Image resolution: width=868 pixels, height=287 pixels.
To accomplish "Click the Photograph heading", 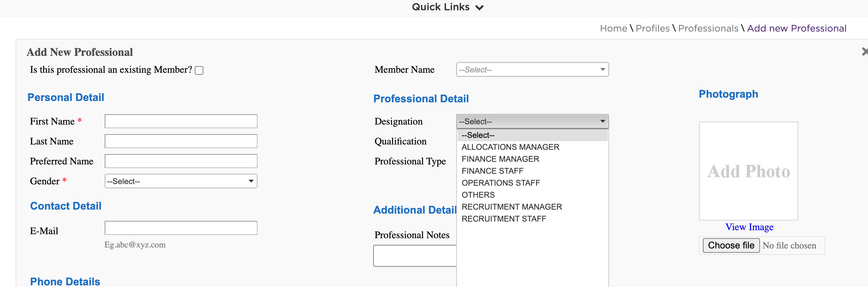I will pyautogui.click(x=728, y=94).
